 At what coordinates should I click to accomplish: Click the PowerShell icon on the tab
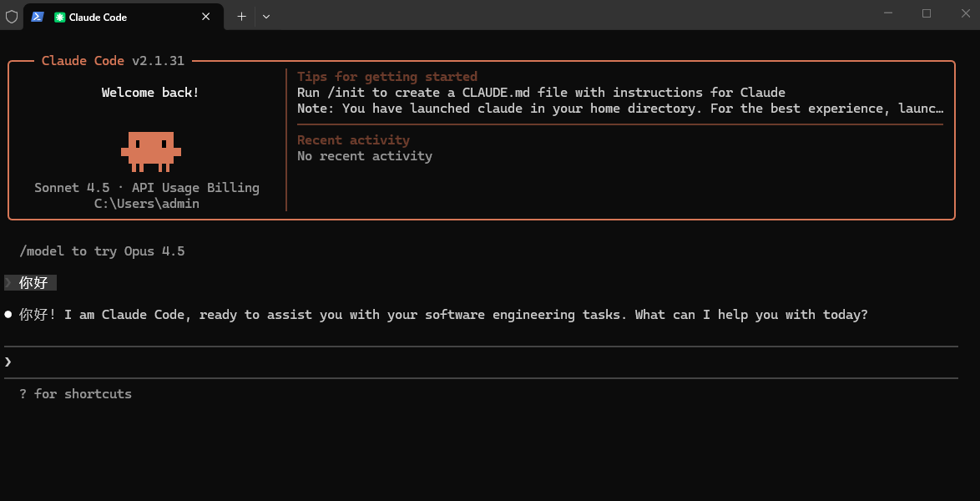(37, 17)
